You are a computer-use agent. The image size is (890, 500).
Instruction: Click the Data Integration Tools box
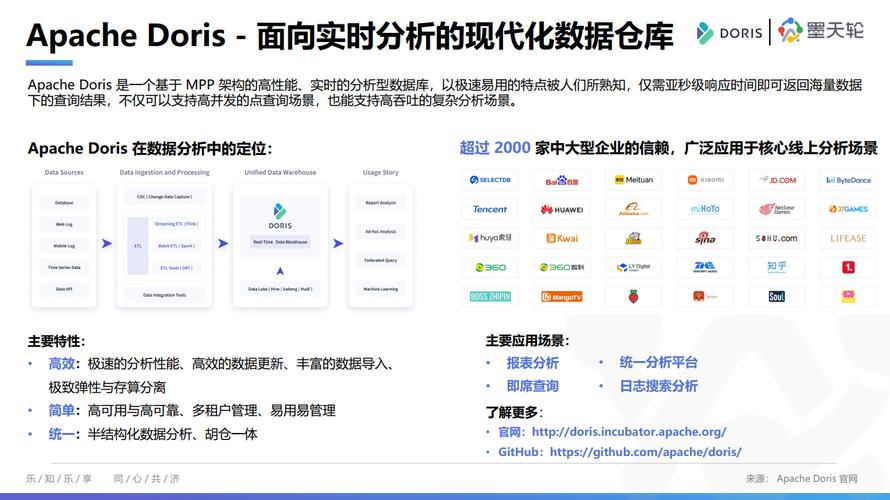coord(165,295)
